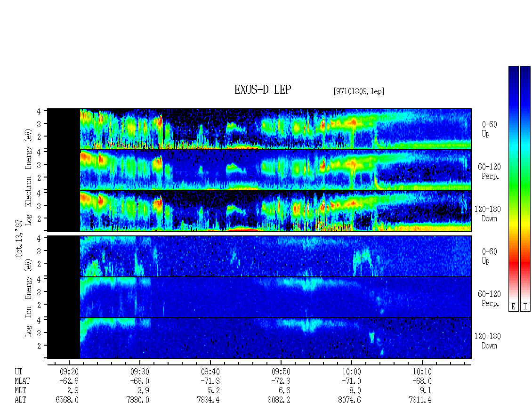Click the ion 60-120 Perp. panel label
The height and width of the screenshot is (412, 532).
point(489,299)
